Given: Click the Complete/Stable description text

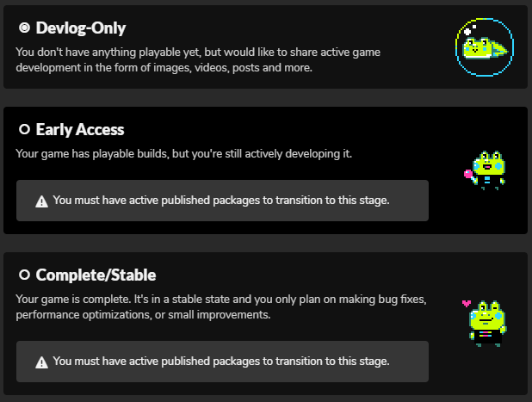Looking at the screenshot, I should (x=220, y=307).
